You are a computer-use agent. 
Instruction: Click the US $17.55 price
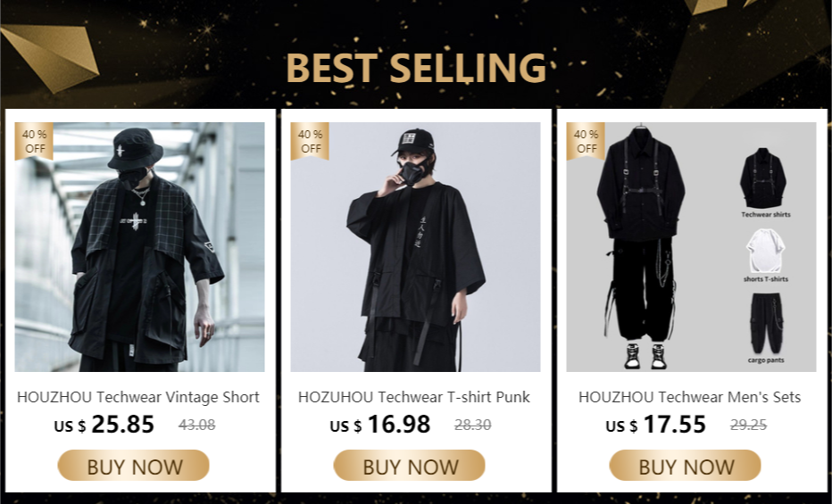click(656, 425)
